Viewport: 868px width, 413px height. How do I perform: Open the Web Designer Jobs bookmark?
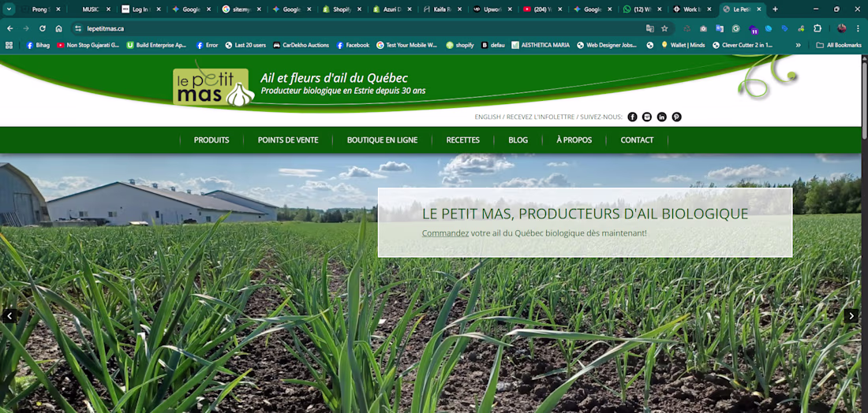[607, 46]
